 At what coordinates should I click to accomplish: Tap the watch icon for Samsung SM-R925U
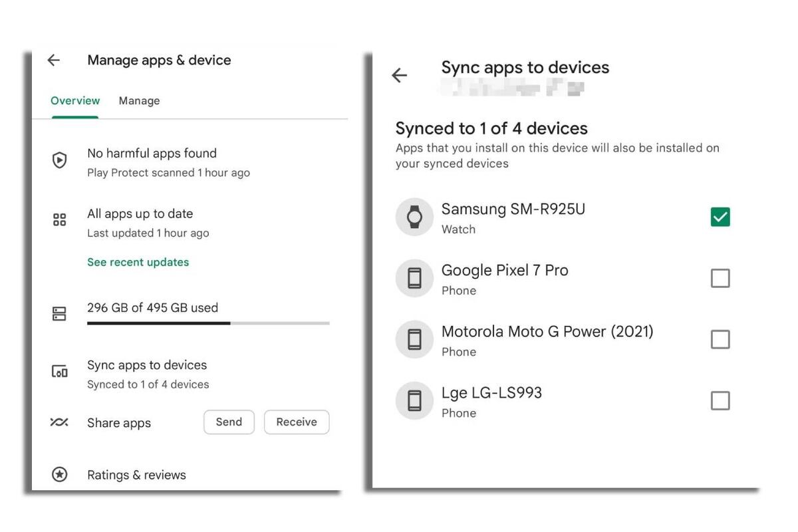pyautogui.click(x=414, y=217)
